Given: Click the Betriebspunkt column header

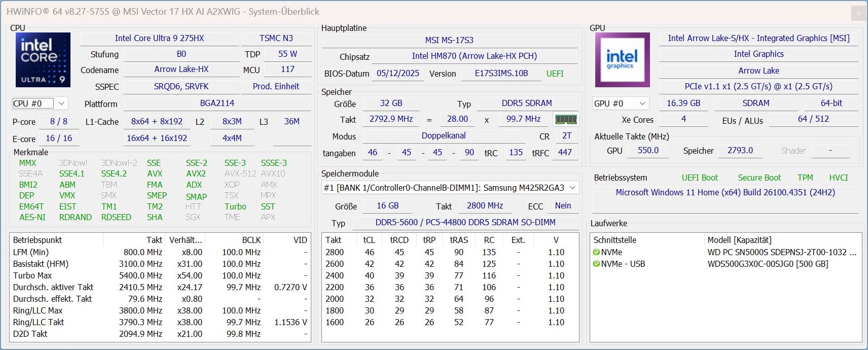Looking at the screenshot, I should coord(38,240).
